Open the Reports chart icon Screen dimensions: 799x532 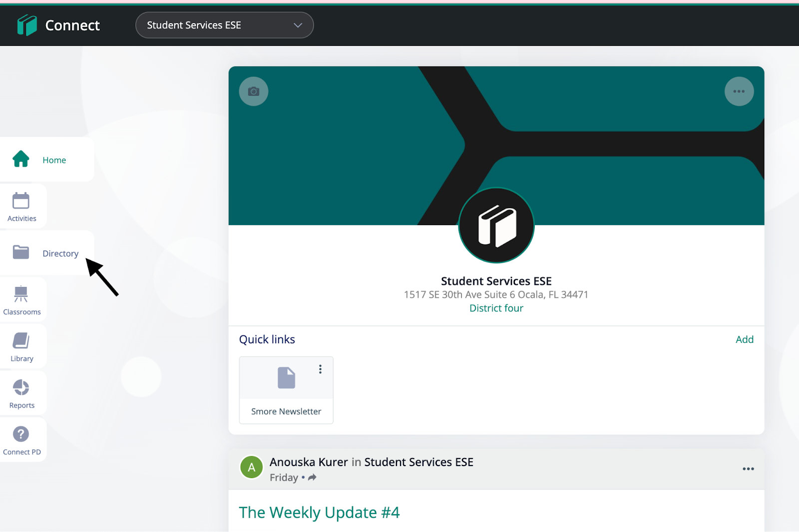coord(21,387)
